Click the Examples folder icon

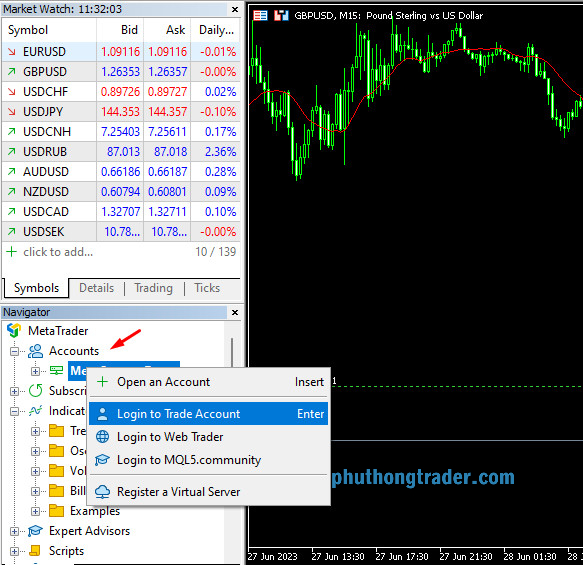click(x=57, y=511)
